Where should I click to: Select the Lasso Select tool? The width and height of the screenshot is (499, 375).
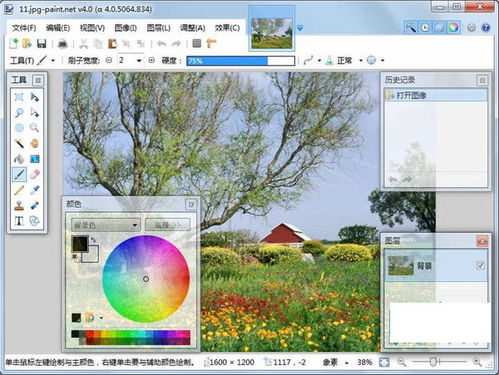(x=19, y=112)
